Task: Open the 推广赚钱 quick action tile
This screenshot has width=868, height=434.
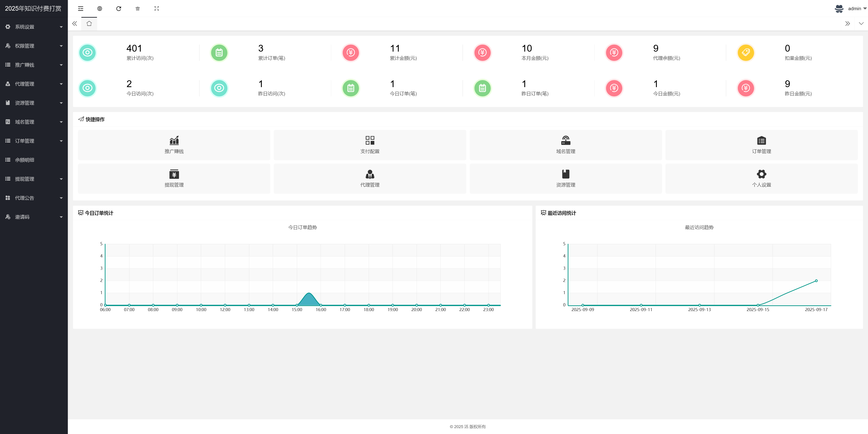Action: (x=174, y=145)
